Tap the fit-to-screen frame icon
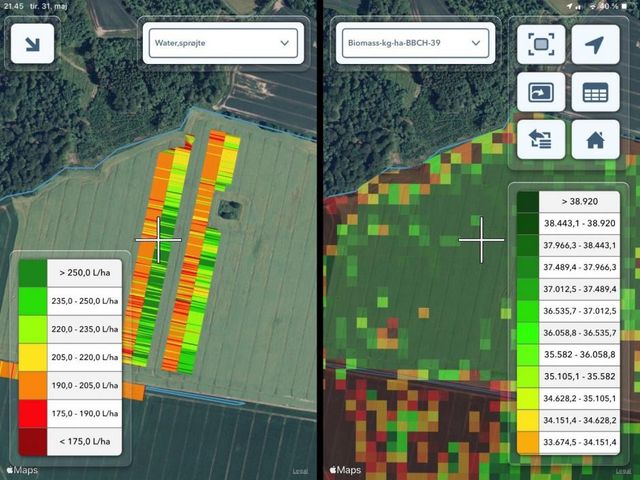 [x=541, y=45]
